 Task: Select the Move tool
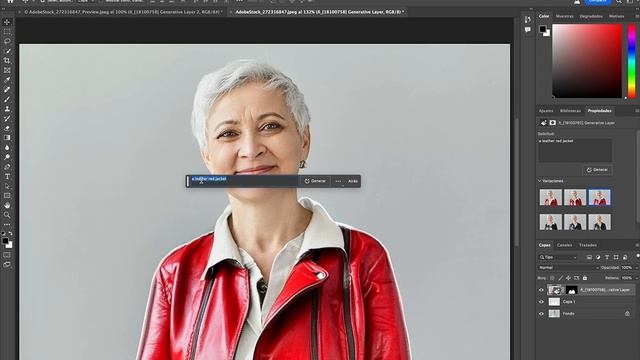(x=7, y=22)
